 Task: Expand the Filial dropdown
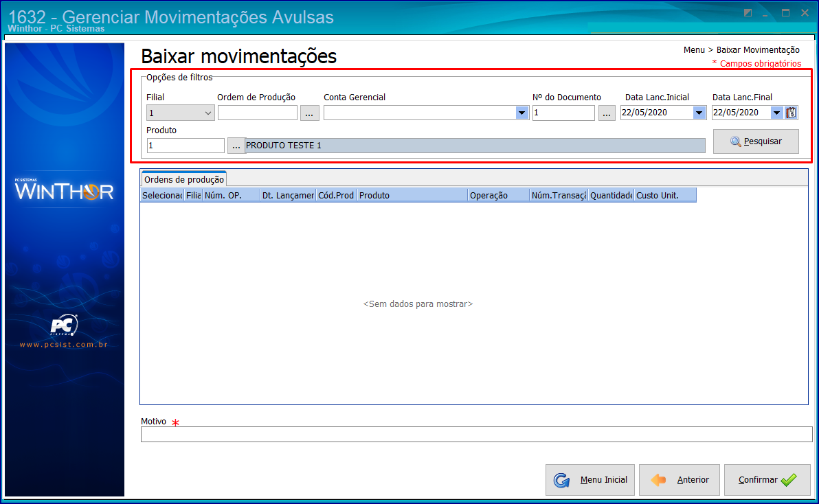tap(207, 113)
